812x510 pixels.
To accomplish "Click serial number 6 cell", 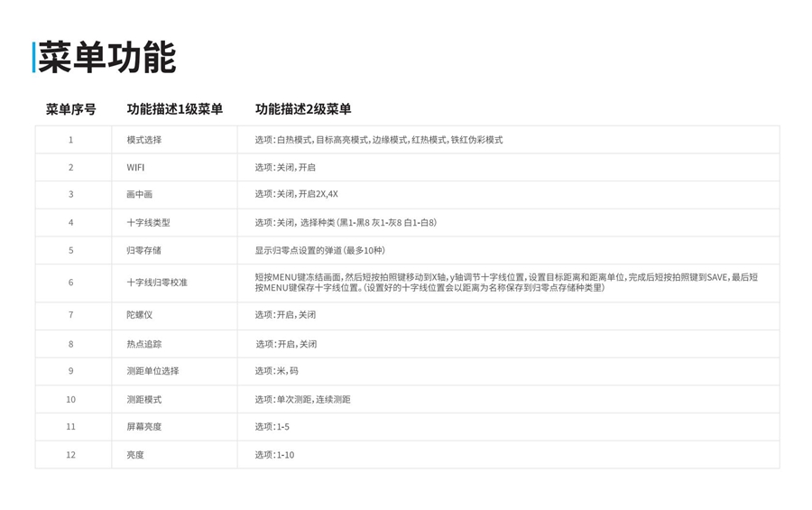I will tap(73, 283).
